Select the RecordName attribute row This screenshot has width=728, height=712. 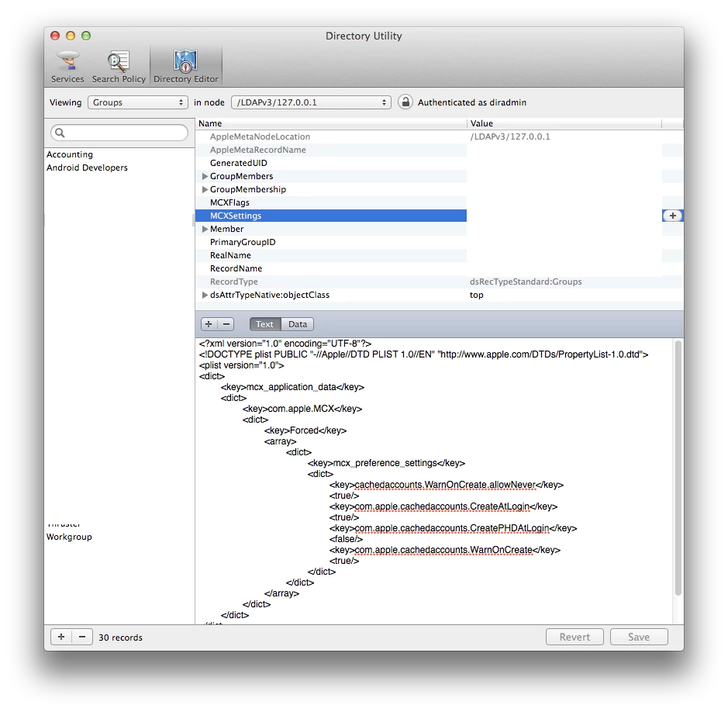[x=440, y=268]
